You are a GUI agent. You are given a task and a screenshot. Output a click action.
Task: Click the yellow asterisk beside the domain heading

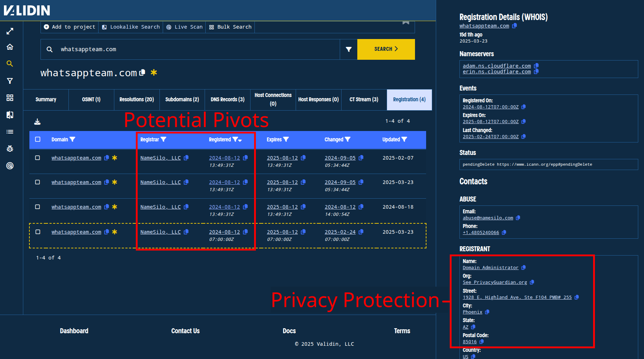[x=154, y=72]
